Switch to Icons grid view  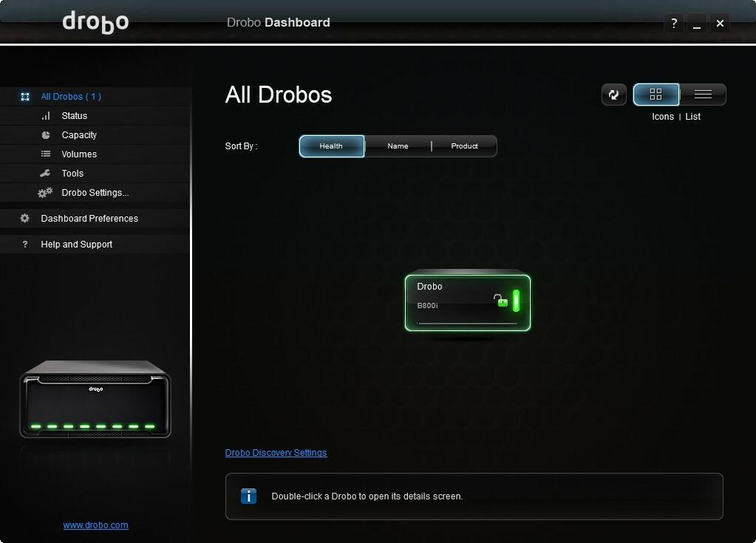(656, 95)
